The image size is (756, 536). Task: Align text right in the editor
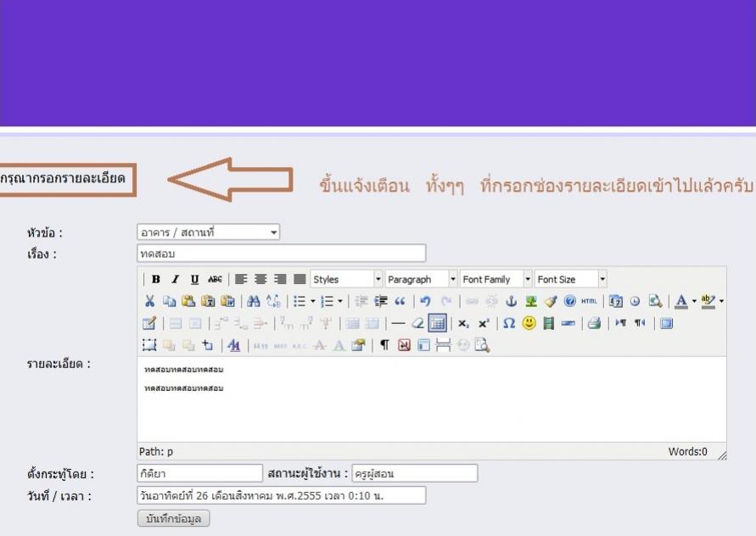coord(280,279)
